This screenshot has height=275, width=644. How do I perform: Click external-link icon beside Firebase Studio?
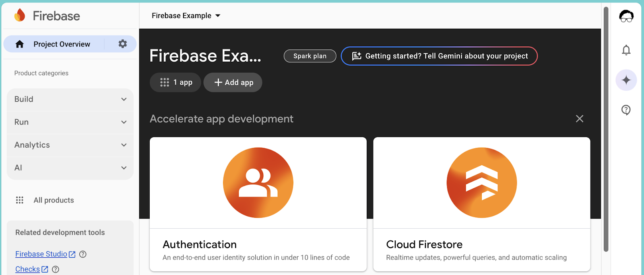[x=72, y=254]
